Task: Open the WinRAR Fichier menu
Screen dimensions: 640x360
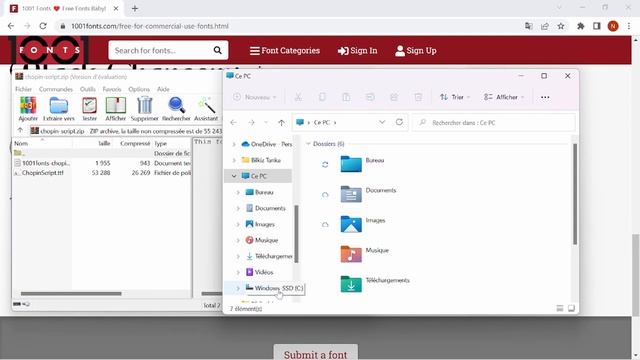Action: pyautogui.click(x=23, y=89)
